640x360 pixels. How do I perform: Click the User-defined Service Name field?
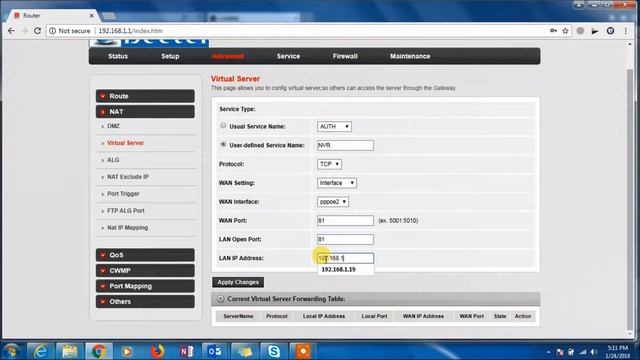tap(345, 145)
